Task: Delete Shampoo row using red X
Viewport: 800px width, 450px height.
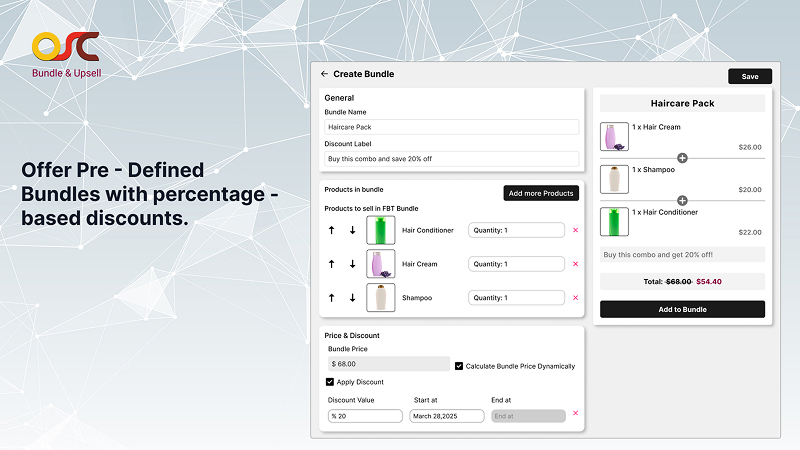Action: [575, 298]
